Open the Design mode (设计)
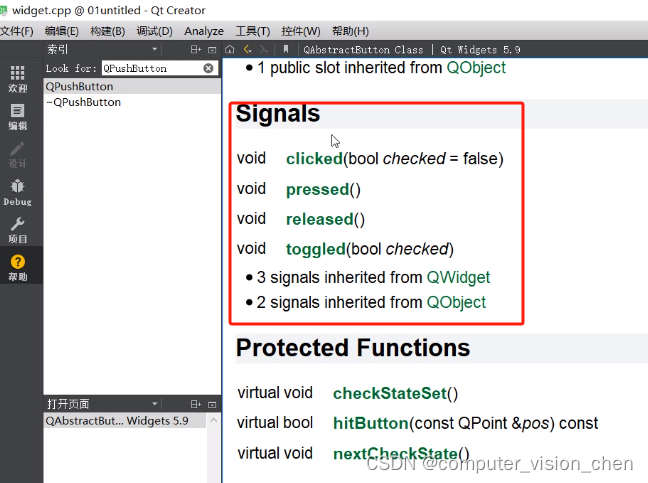 [17, 155]
